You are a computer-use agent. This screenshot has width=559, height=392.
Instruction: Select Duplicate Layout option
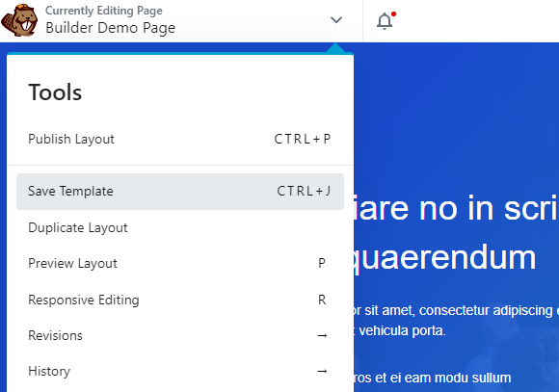coord(180,227)
